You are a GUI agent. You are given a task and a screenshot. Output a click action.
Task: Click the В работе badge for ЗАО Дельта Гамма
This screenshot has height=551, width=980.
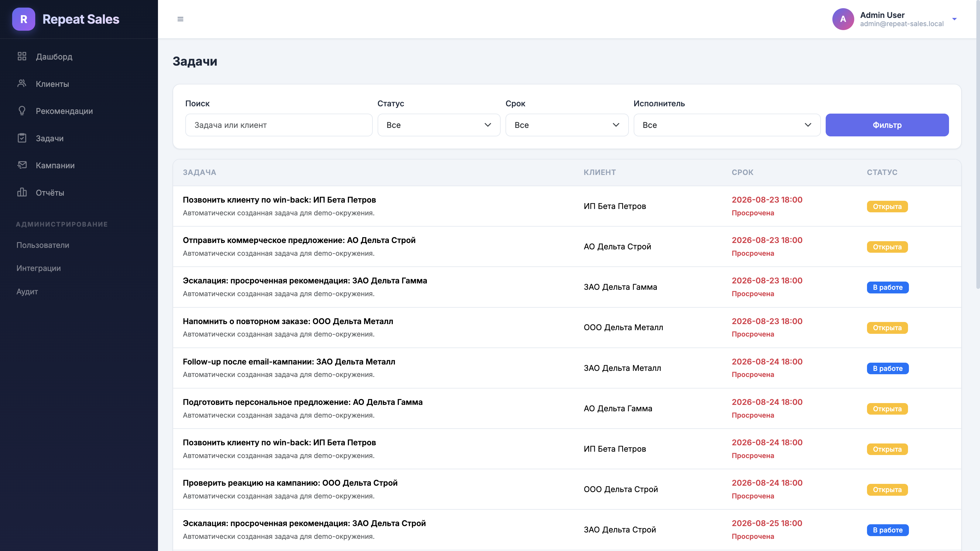click(888, 287)
